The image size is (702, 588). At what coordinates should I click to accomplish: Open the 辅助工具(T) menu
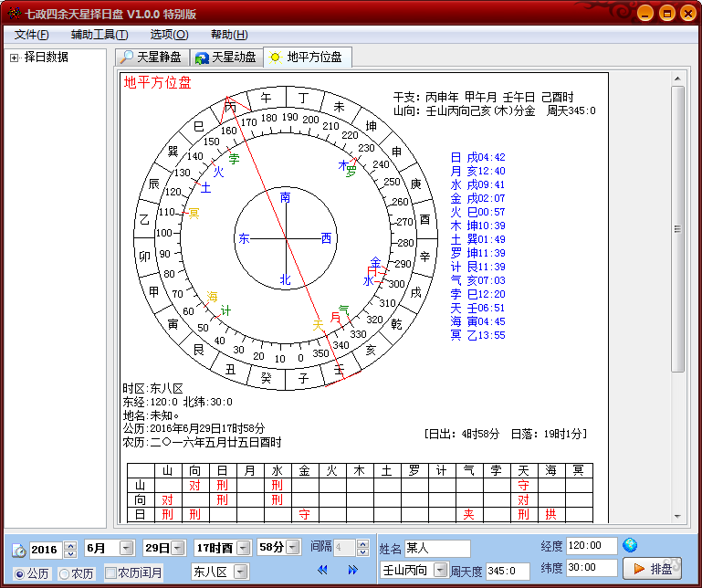point(100,35)
